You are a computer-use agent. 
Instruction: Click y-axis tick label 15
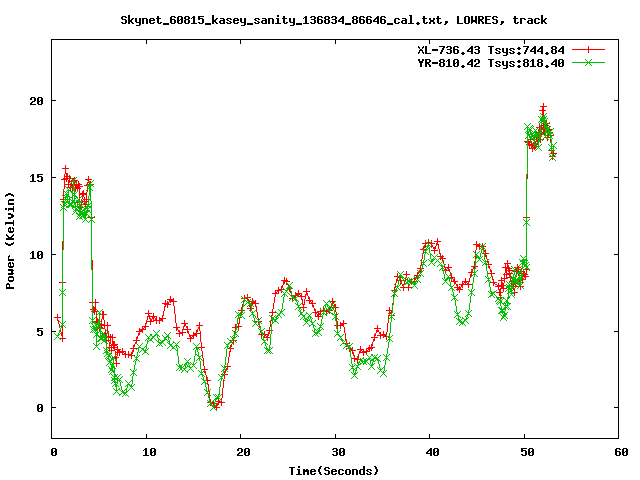pos(36,178)
